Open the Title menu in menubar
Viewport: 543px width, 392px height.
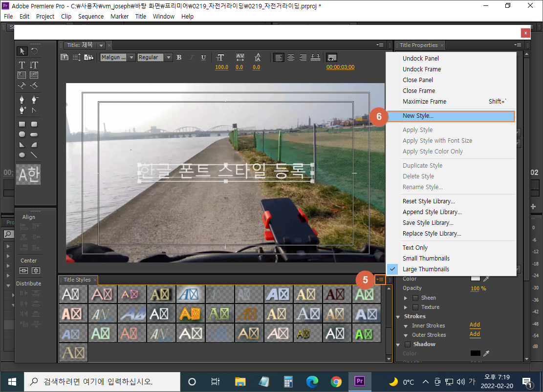click(141, 16)
